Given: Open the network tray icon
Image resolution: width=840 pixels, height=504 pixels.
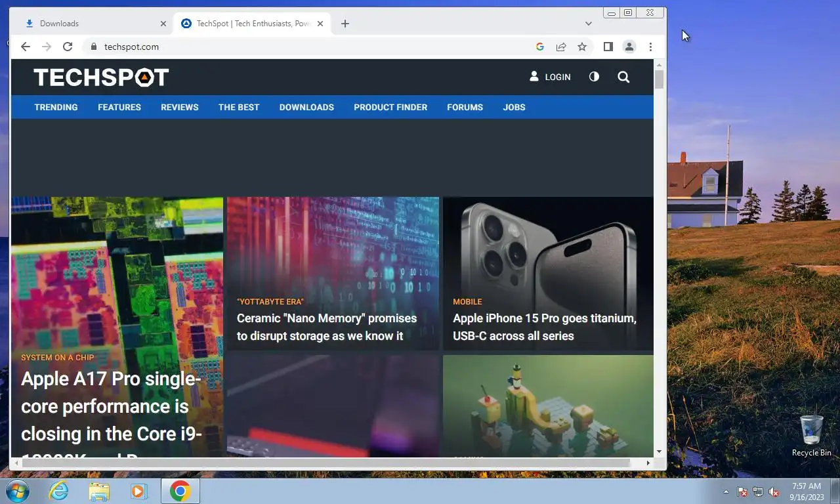Looking at the screenshot, I should coord(758,492).
